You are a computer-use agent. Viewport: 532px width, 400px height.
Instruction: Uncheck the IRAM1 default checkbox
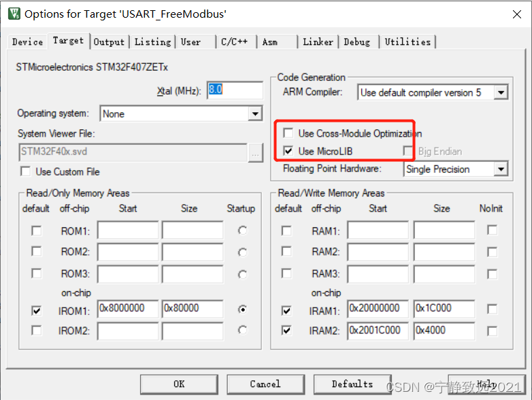(286, 310)
